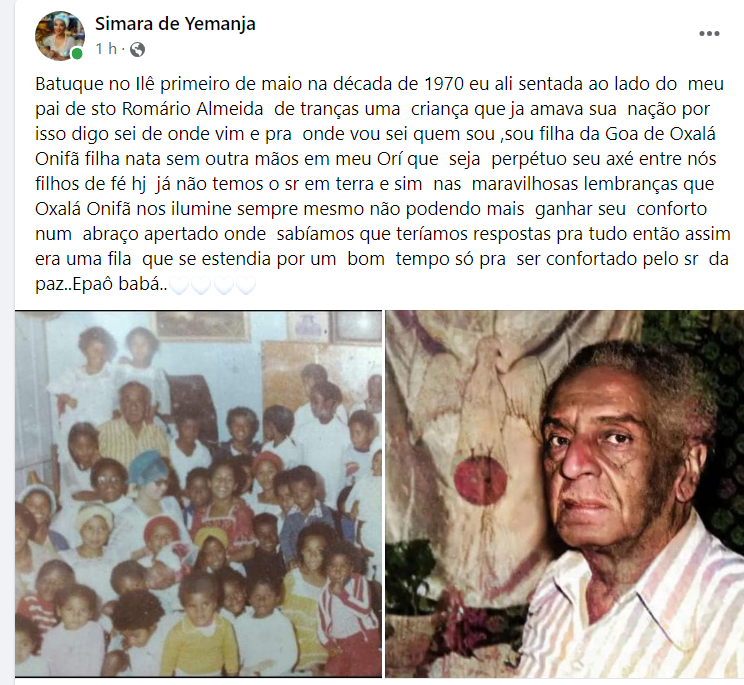
Task: Click the globe public-audience icon
Action: 137,49
